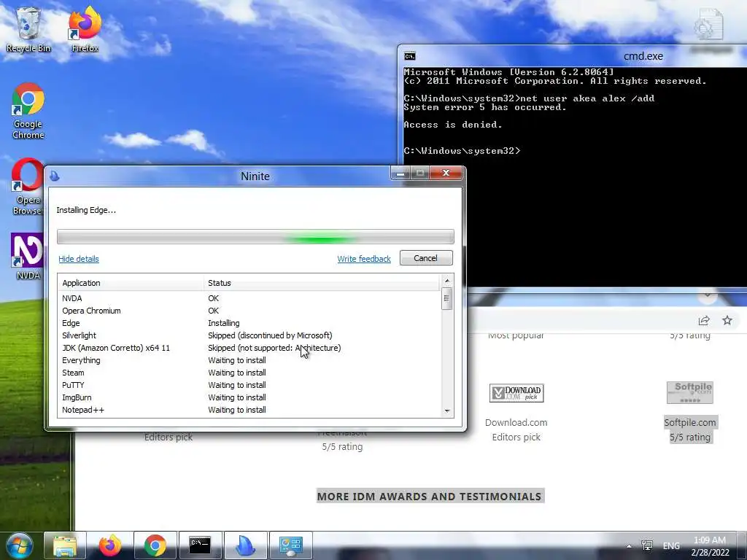
Task: Select the PuTTY row
Action: 249,385
